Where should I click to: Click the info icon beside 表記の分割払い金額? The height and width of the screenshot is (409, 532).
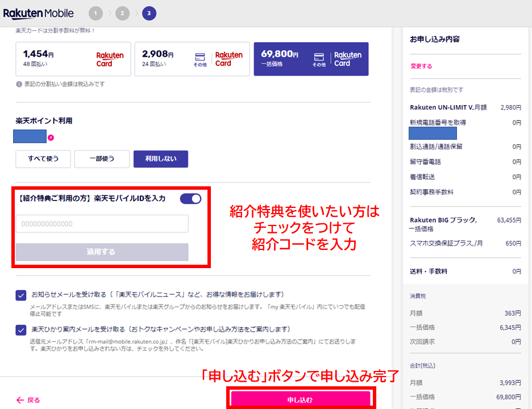click(19, 84)
